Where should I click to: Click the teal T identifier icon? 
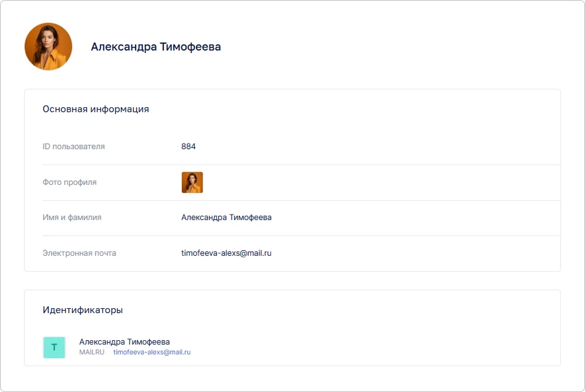coord(54,347)
